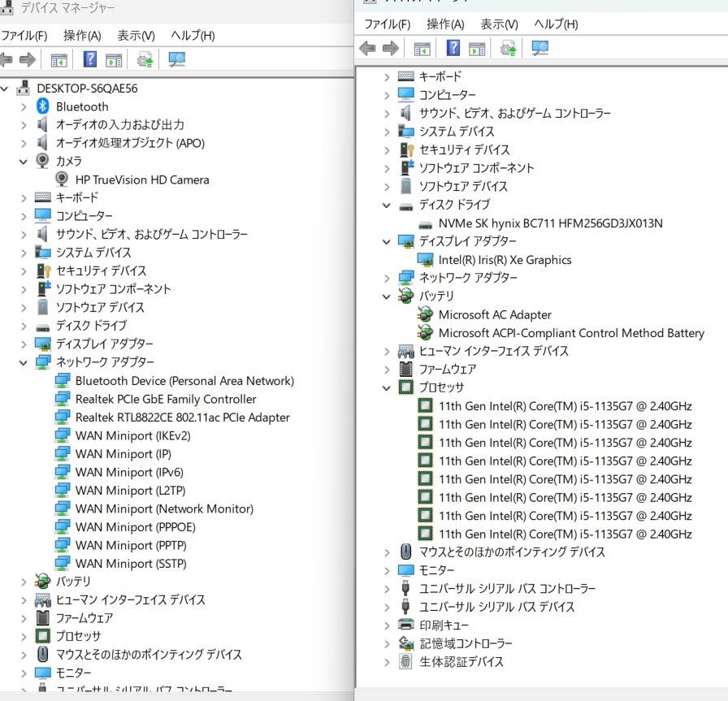The height and width of the screenshot is (701, 728).
Task: Select ヒューマン インターフェイス デバイス in right window
Action: [493, 351]
